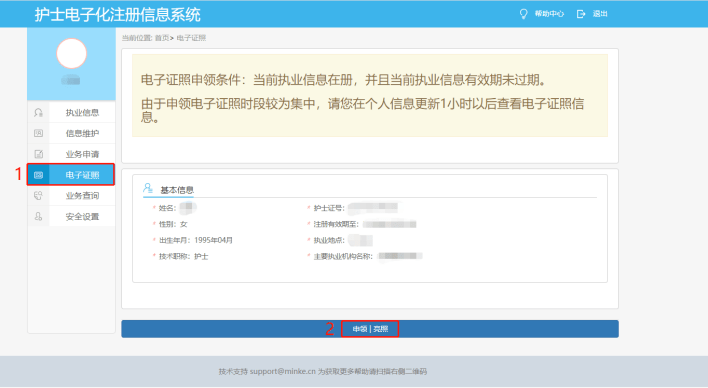Click the 主要执业机构名称 label
The image size is (708, 388).
tap(343, 257)
